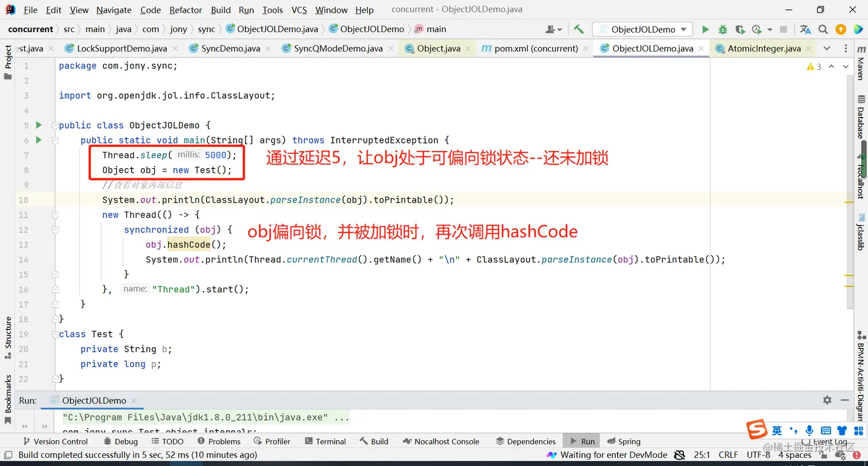The width and height of the screenshot is (868, 466).
Task: Click the grey Stop square button
Action: point(784,29)
